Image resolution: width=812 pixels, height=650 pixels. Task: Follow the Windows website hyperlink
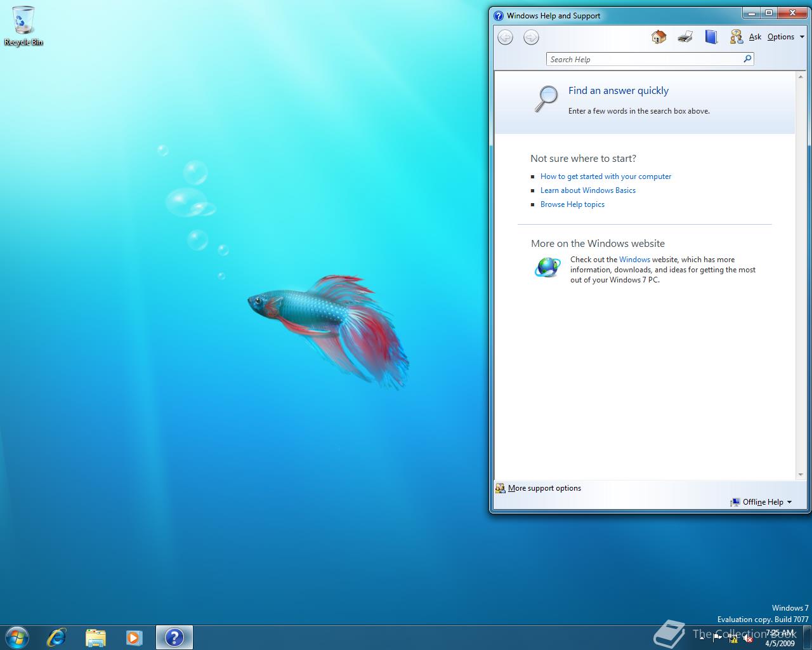634,259
